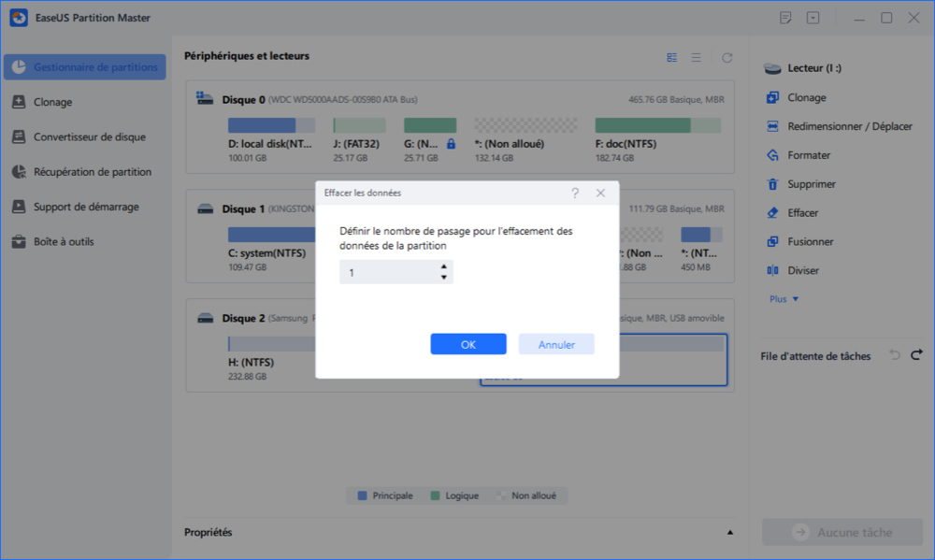Switch to grid view of disks
This screenshot has height=560, width=935.
[x=671, y=58]
